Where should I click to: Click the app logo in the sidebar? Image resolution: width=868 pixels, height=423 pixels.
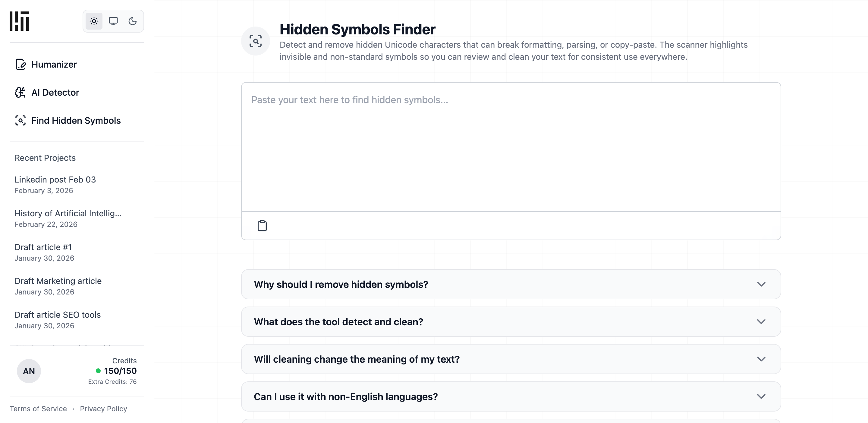click(x=19, y=21)
